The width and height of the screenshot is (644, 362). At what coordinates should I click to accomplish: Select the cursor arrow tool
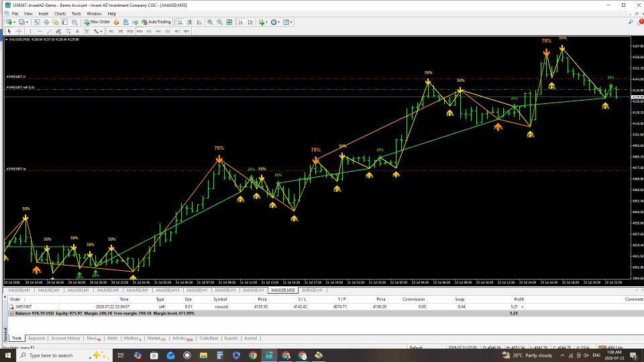9,32
